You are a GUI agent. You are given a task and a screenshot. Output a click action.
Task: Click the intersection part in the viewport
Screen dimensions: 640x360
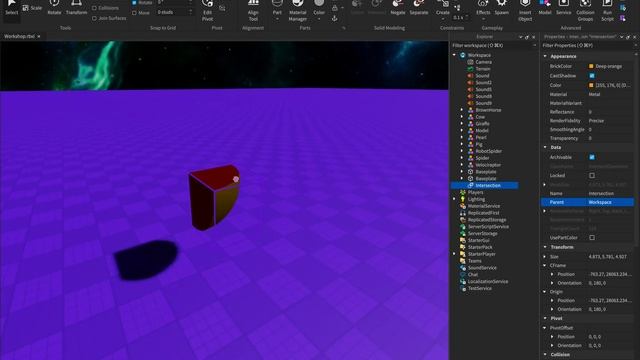click(x=213, y=198)
